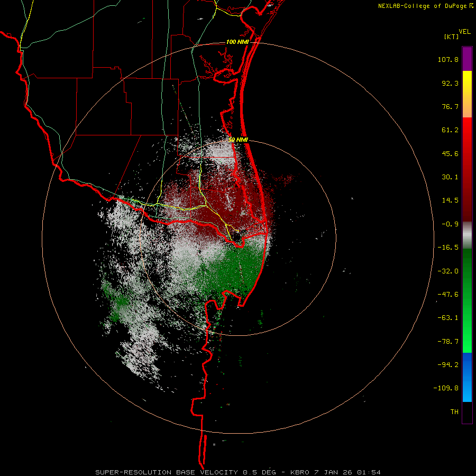Image resolution: width=476 pixels, height=476 pixels.
Task: Click the 92.3 velocity scale value
Action: [x=450, y=83]
